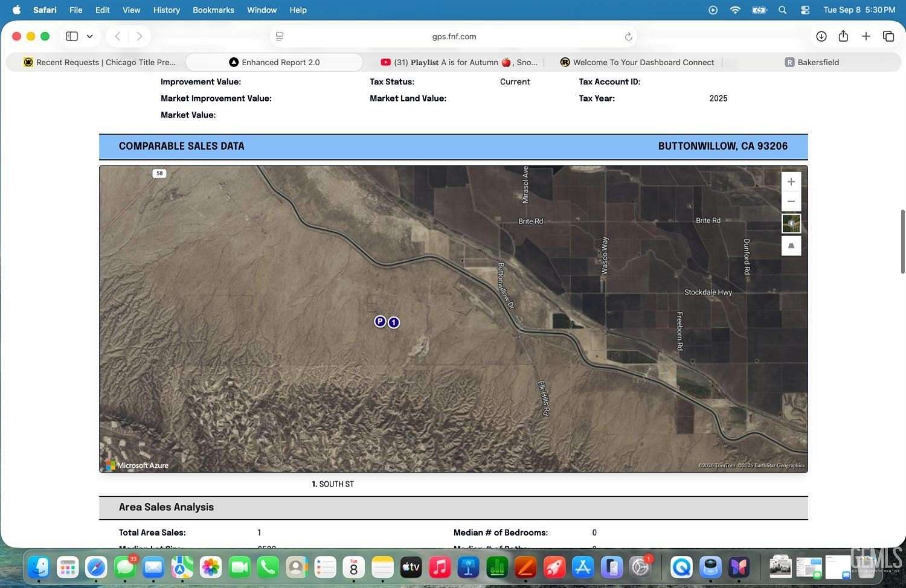
Task: Show the tab overview
Action: [888, 36]
